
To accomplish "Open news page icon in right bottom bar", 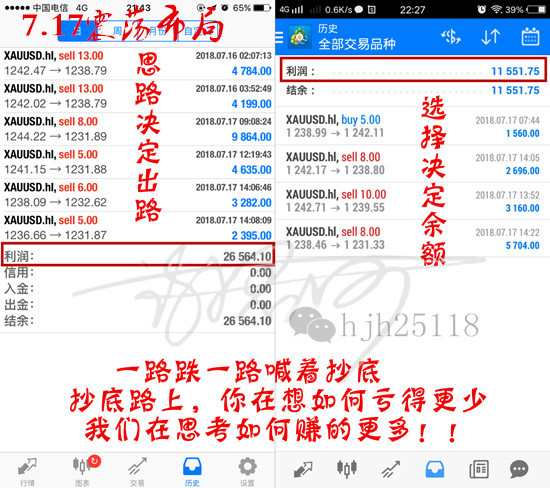I will pyautogui.click(x=479, y=469).
